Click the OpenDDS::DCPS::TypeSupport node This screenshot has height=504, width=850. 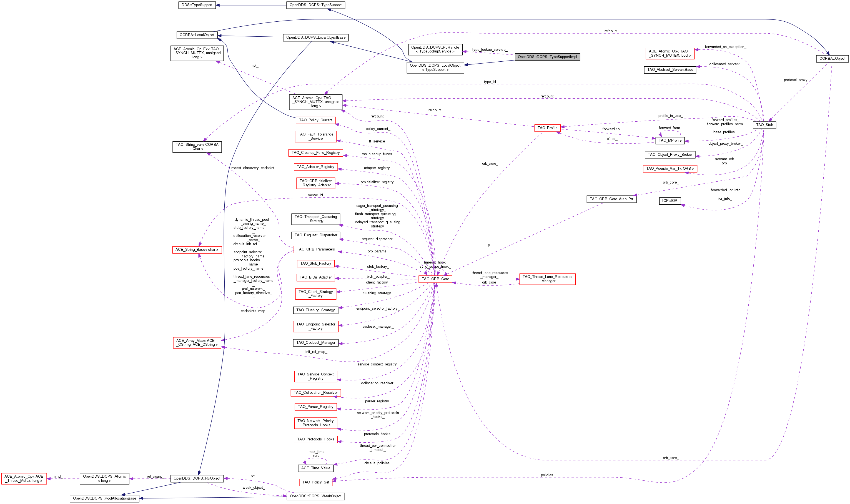click(315, 5)
